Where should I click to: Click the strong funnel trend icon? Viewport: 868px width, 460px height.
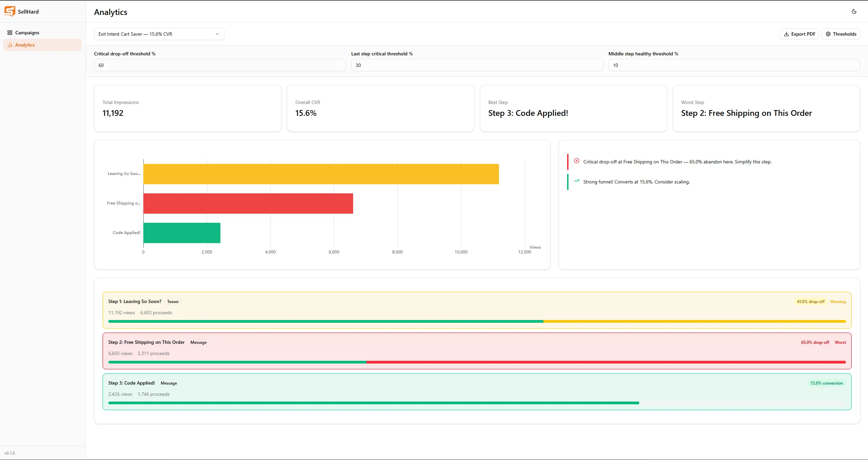[577, 181]
